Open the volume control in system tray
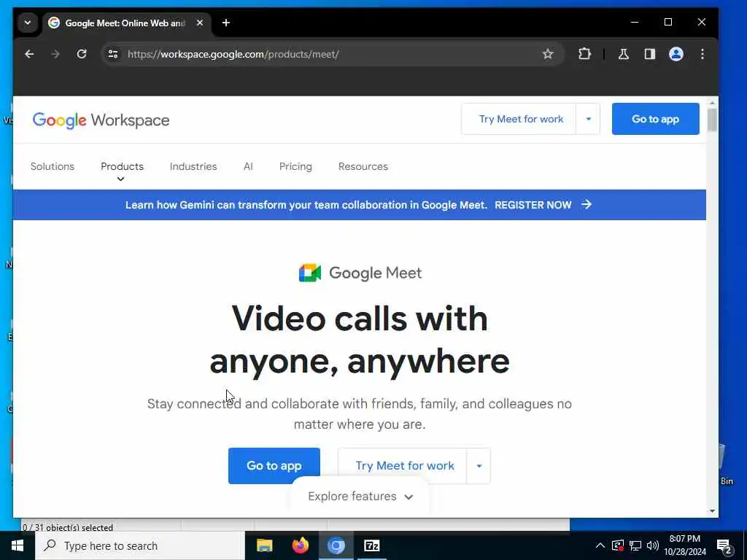The image size is (747, 560). coord(653,545)
